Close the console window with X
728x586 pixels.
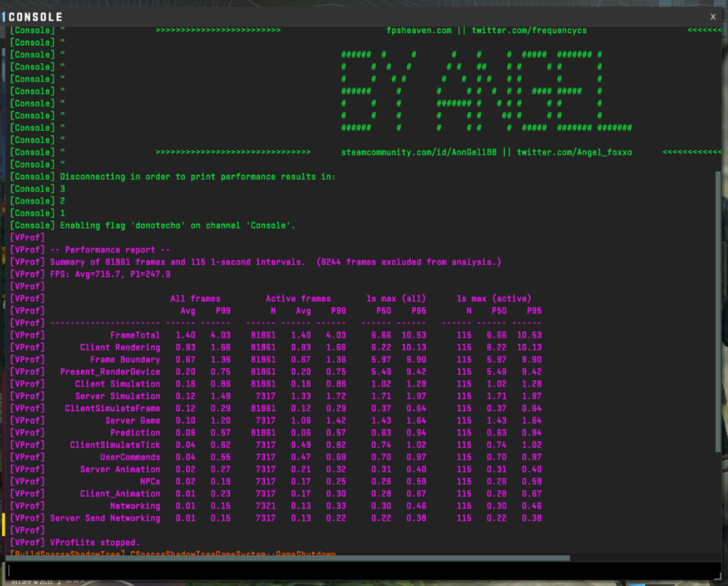point(712,17)
